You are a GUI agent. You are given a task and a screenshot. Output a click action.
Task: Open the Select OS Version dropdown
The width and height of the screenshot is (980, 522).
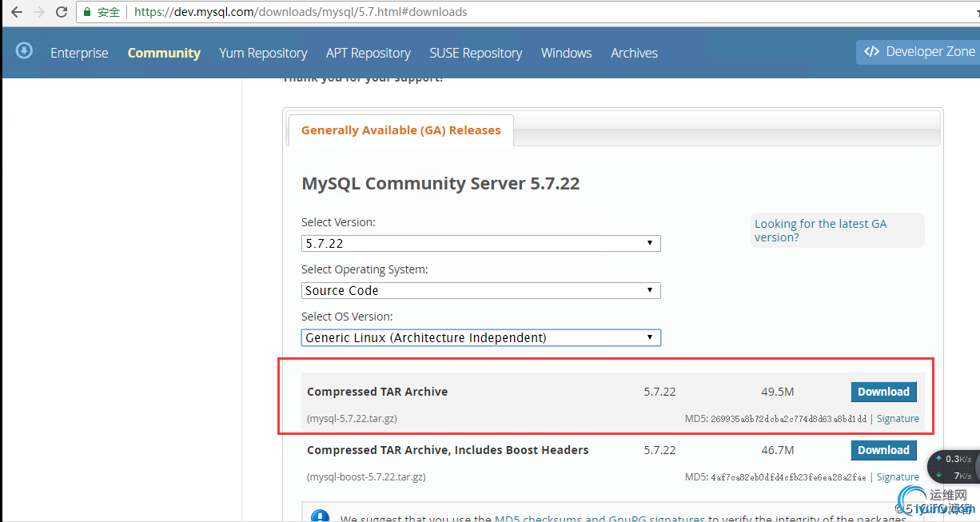[481, 337]
